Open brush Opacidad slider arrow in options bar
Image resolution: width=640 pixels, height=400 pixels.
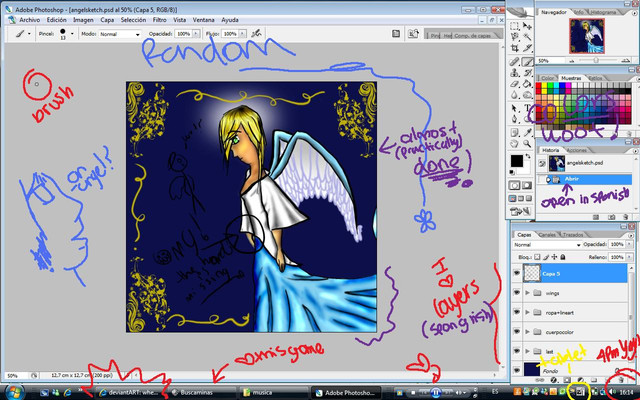tap(196, 34)
